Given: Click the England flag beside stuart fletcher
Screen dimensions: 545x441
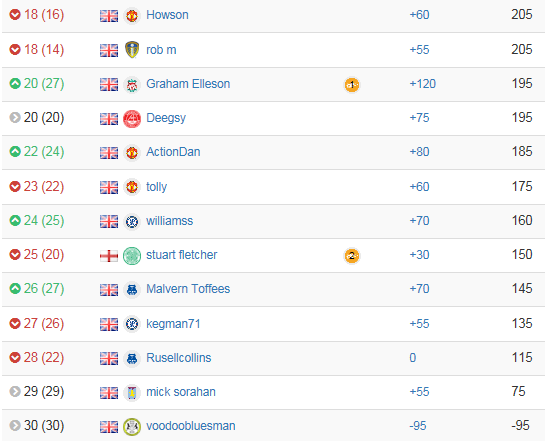Looking at the screenshot, I should tap(109, 256).
